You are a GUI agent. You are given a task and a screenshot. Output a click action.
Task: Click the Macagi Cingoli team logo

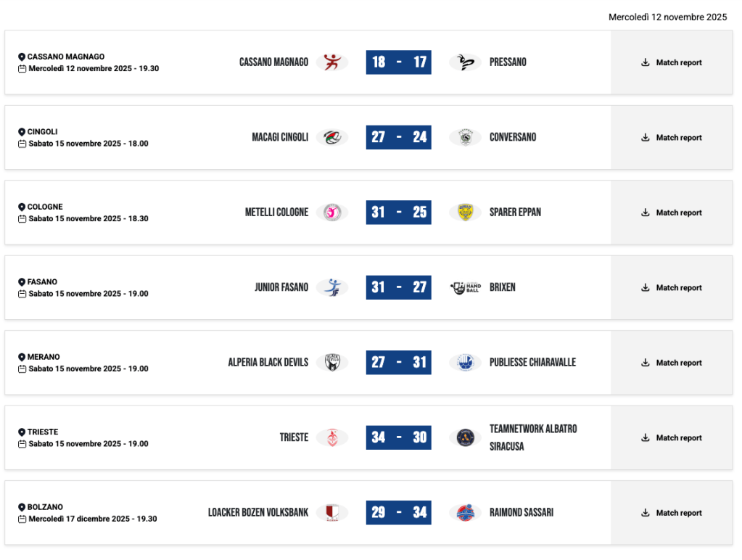[331, 137]
